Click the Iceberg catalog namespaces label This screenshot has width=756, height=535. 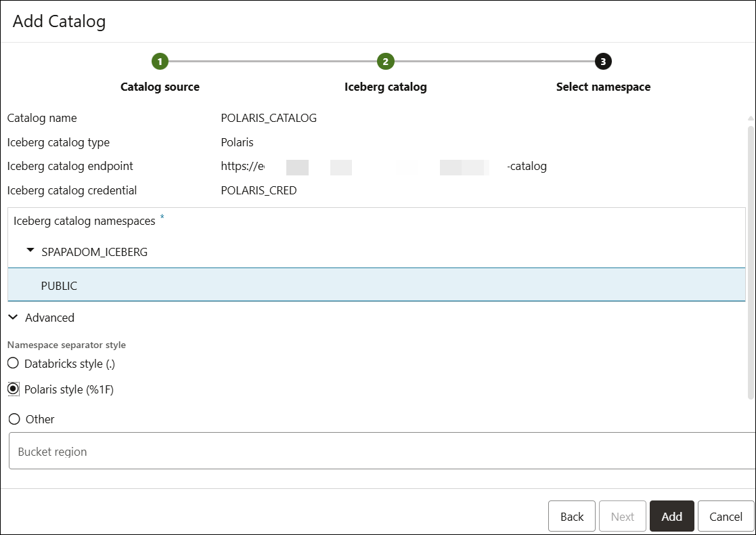85,221
